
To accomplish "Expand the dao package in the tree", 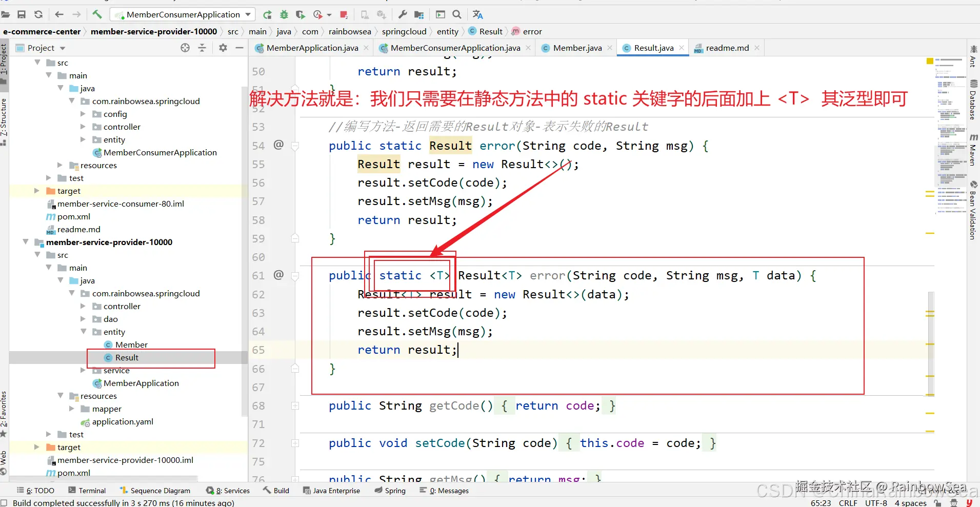I will tap(83, 319).
